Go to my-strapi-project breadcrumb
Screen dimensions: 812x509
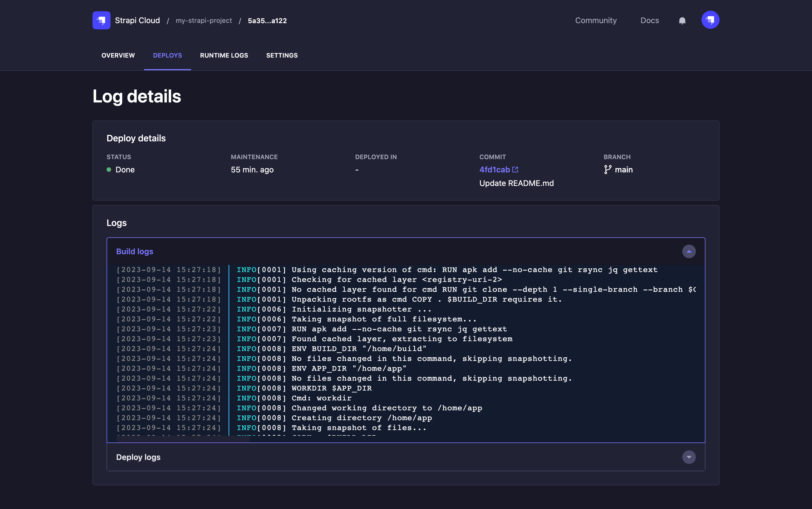click(204, 21)
